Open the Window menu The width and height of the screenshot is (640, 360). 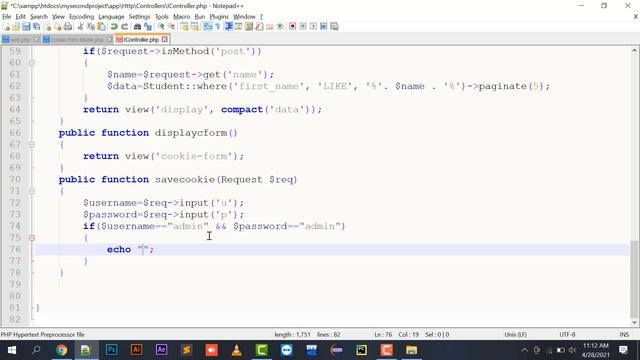[x=244, y=17]
